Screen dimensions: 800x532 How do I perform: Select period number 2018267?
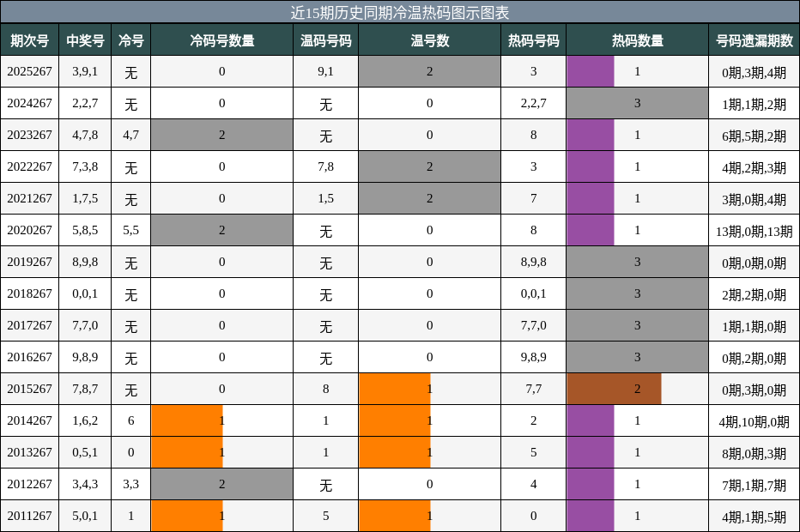(x=29, y=293)
